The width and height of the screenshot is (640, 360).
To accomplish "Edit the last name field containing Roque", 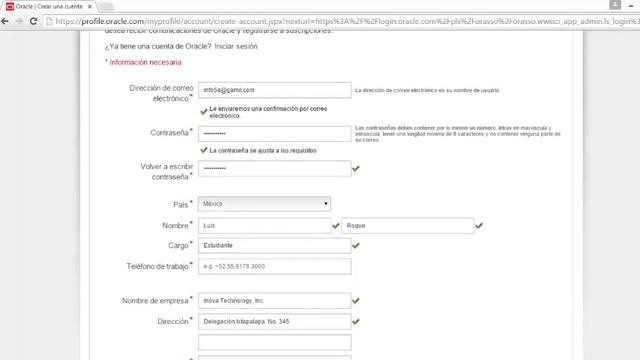I will (407, 225).
